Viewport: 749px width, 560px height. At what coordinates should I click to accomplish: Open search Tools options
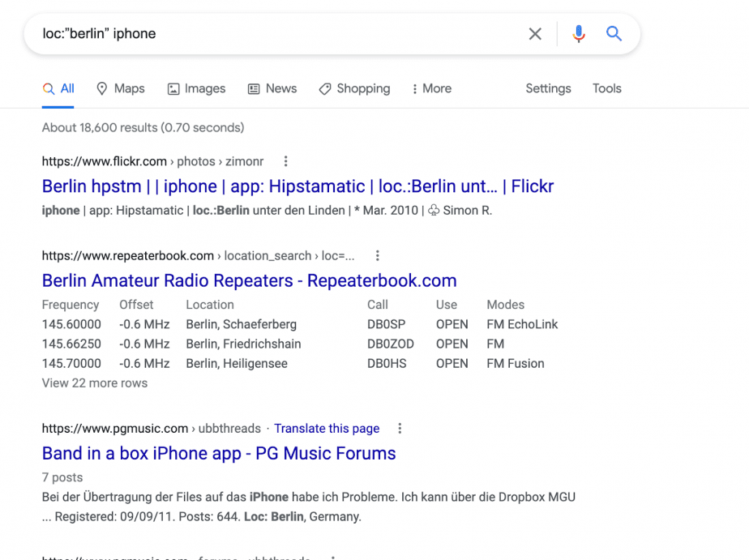606,89
